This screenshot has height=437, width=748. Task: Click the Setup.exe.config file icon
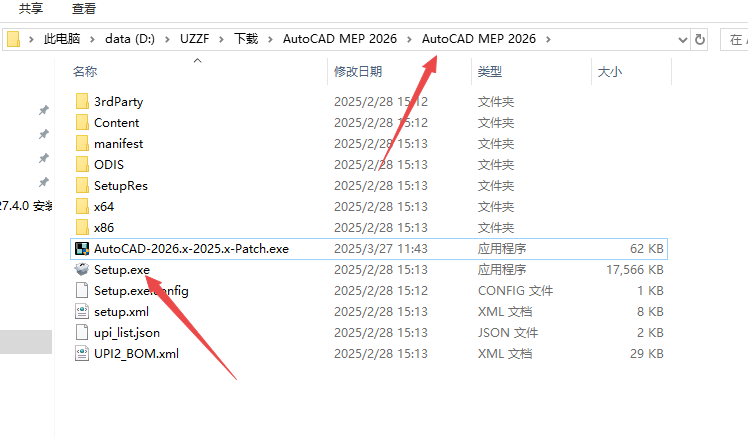[x=82, y=290]
